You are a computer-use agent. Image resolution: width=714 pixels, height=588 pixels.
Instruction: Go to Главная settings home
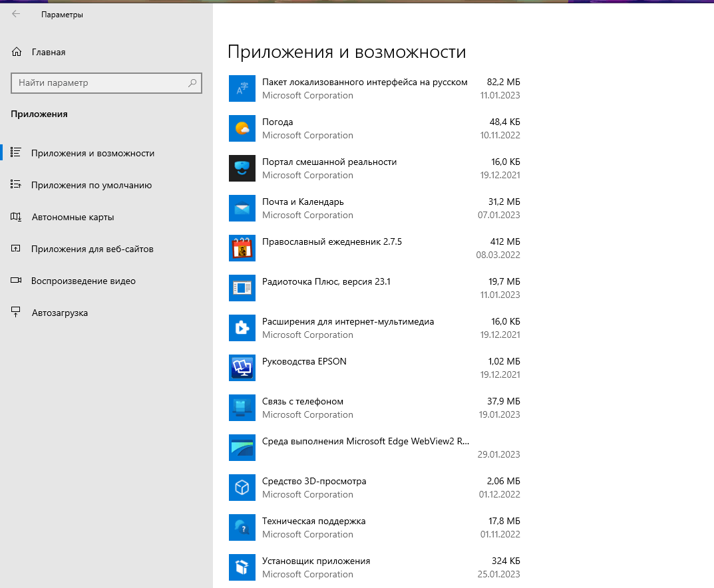49,53
